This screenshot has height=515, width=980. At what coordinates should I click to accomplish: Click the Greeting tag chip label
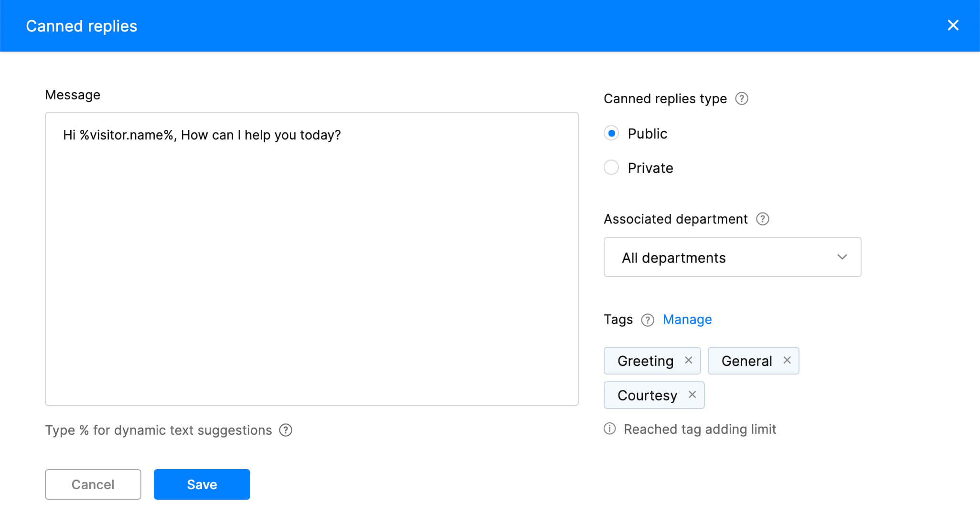click(x=645, y=361)
